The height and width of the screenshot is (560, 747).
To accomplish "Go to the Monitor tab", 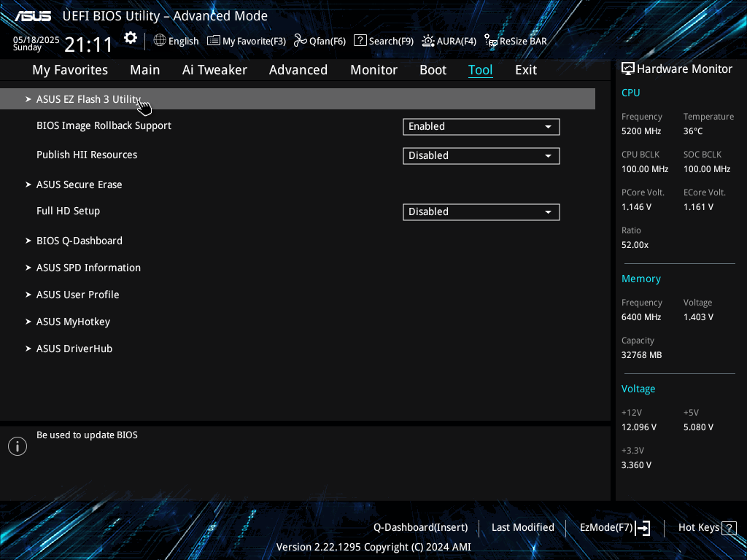I will [x=374, y=70].
